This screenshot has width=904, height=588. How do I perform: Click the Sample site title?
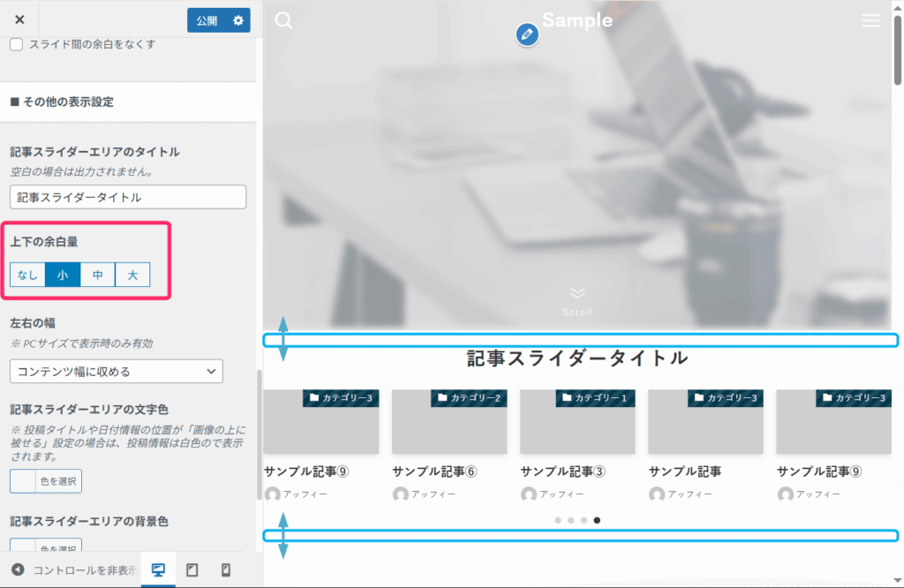577,20
